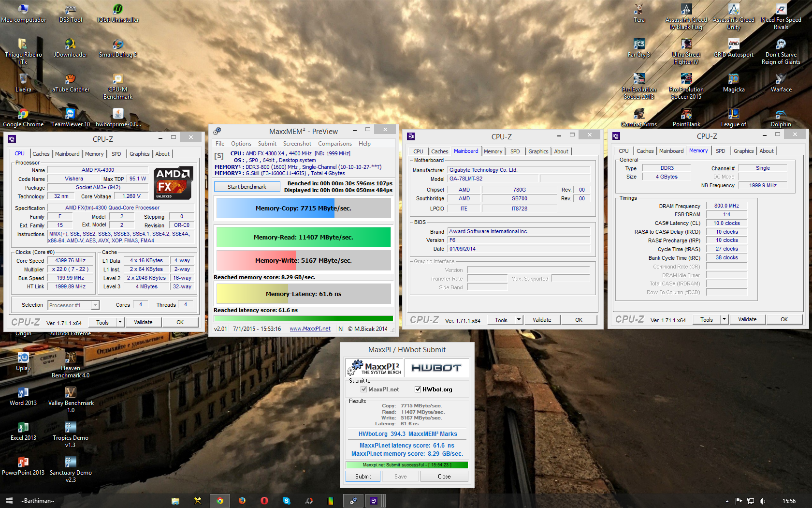The height and width of the screenshot is (508, 812).
Task: Click Start benchmark button
Action: click(x=247, y=187)
